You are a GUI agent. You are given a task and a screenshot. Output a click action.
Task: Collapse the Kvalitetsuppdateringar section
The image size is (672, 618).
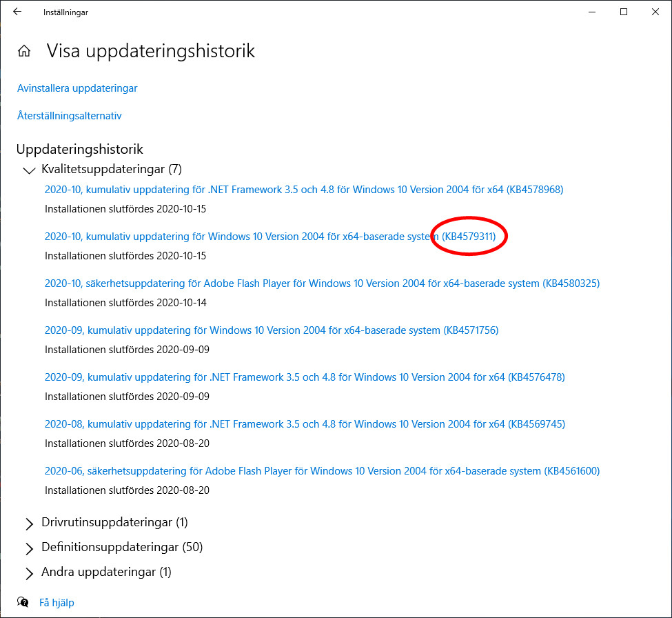29,170
